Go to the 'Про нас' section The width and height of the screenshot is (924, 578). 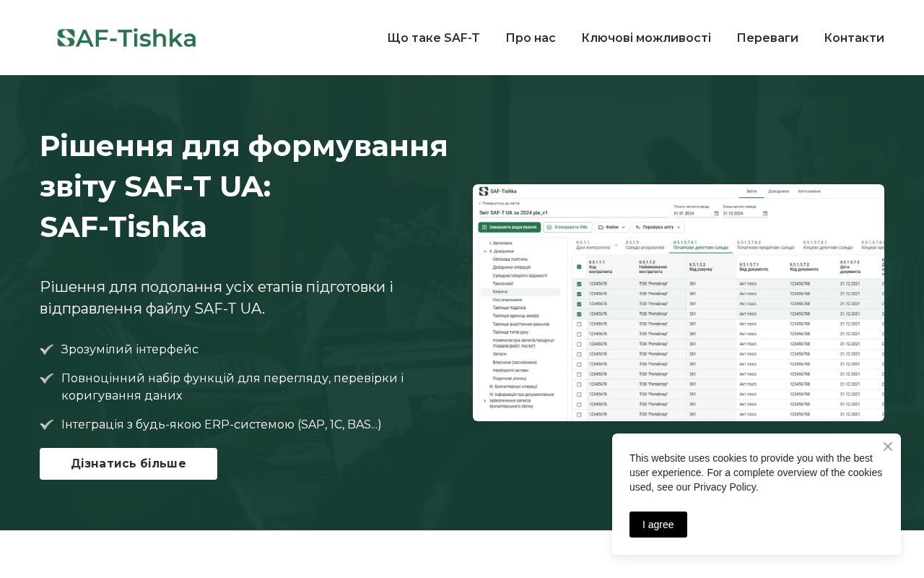531,38
